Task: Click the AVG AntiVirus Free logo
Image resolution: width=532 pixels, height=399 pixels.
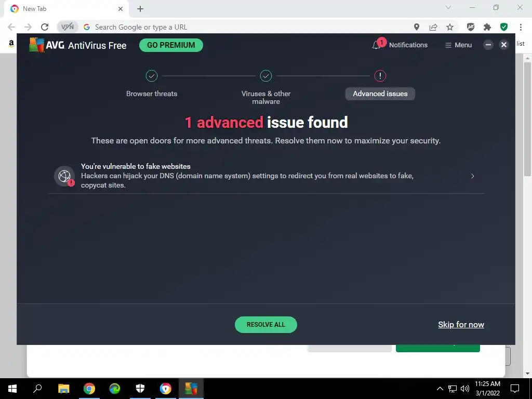Action: tap(78, 45)
